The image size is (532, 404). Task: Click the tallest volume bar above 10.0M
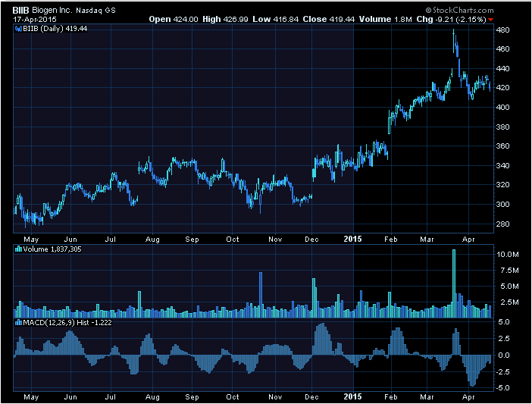click(x=454, y=283)
